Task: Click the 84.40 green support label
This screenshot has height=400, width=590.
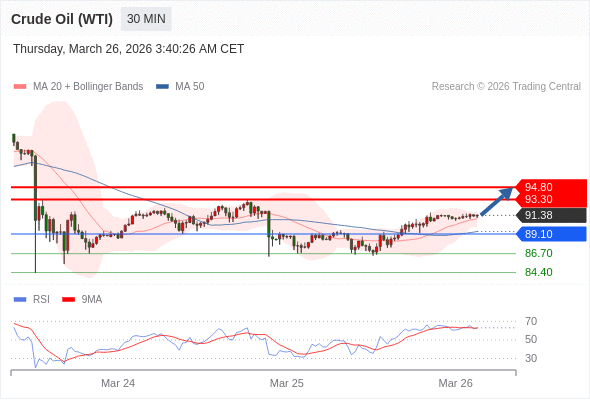Action: pos(538,272)
